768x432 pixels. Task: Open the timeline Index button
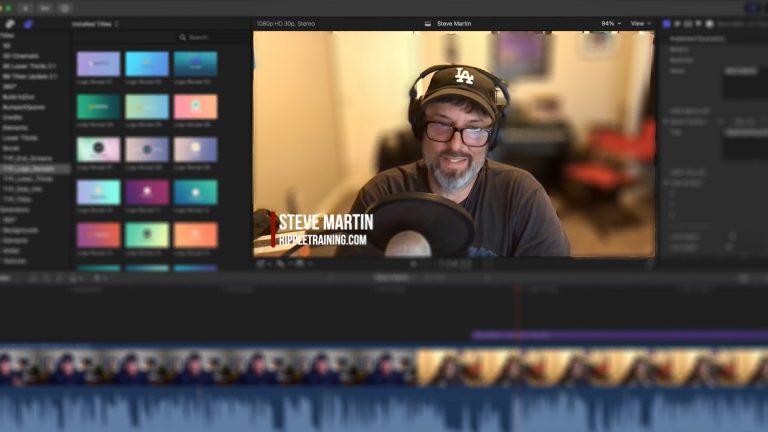[6, 278]
